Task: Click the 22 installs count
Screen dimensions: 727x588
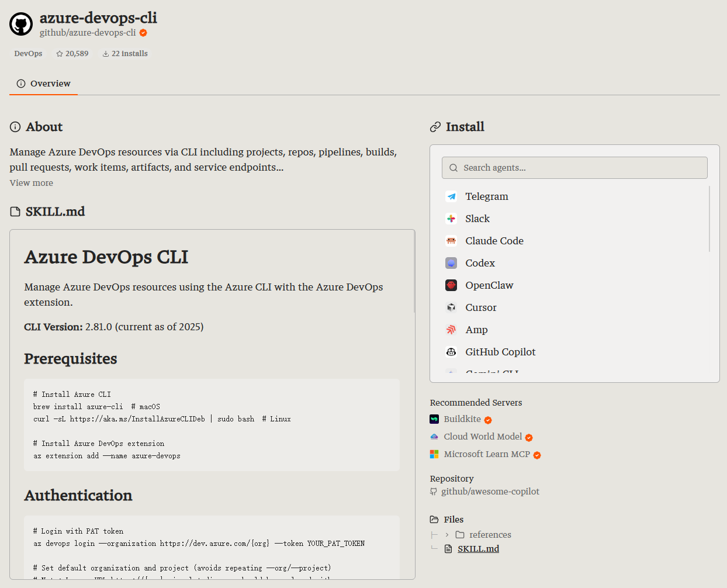Action: click(x=130, y=54)
